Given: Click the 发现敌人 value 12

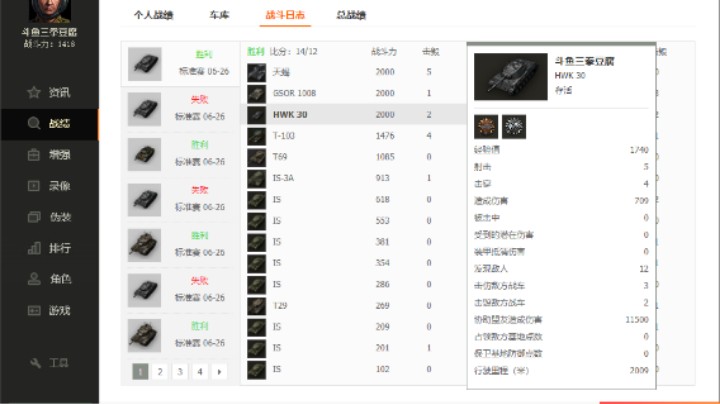Looking at the screenshot, I should point(644,269).
